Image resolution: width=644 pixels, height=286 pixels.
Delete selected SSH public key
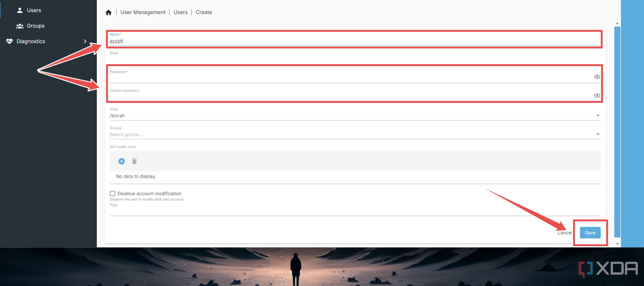coord(134,161)
